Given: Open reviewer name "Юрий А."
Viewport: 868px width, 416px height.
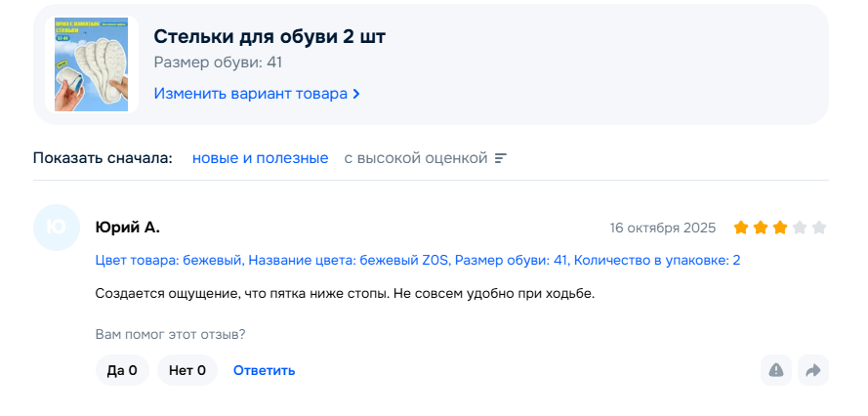Looking at the screenshot, I should [127, 228].
